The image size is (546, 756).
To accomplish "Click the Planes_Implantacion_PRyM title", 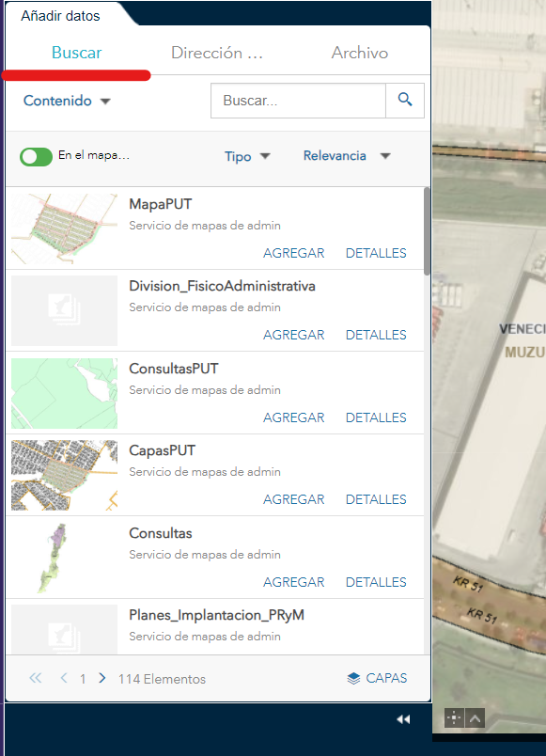I will 216,616.
